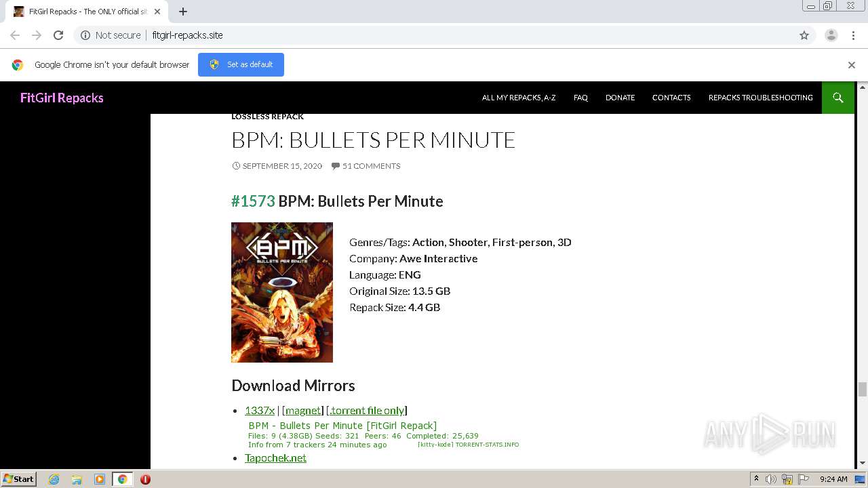Screen dimensions: 868x488
Task: Reload the page with the refresh icon
Action: [x=58, y=35]
